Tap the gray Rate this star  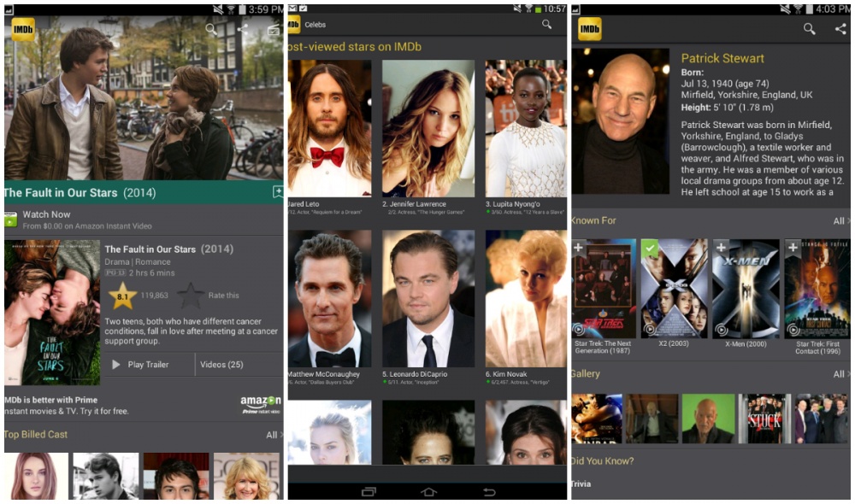tap(190, 296)
